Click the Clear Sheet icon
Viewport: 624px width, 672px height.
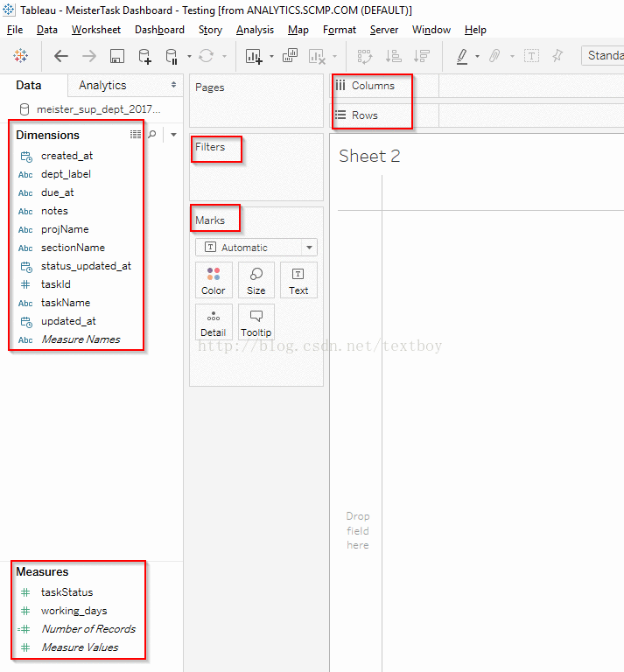tap(317, 56)
